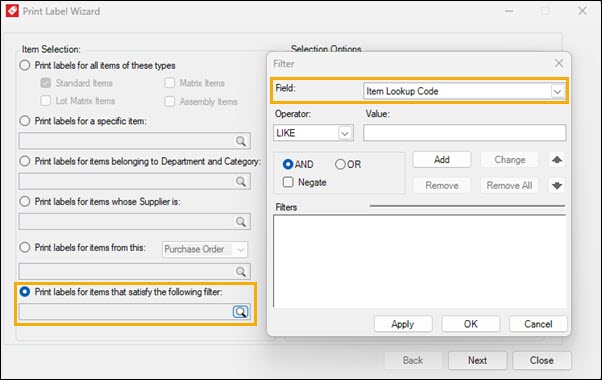Select Print labels for a specific item
Screen dimensions: 602x380
pyautogui.click(x=25, y=121)
